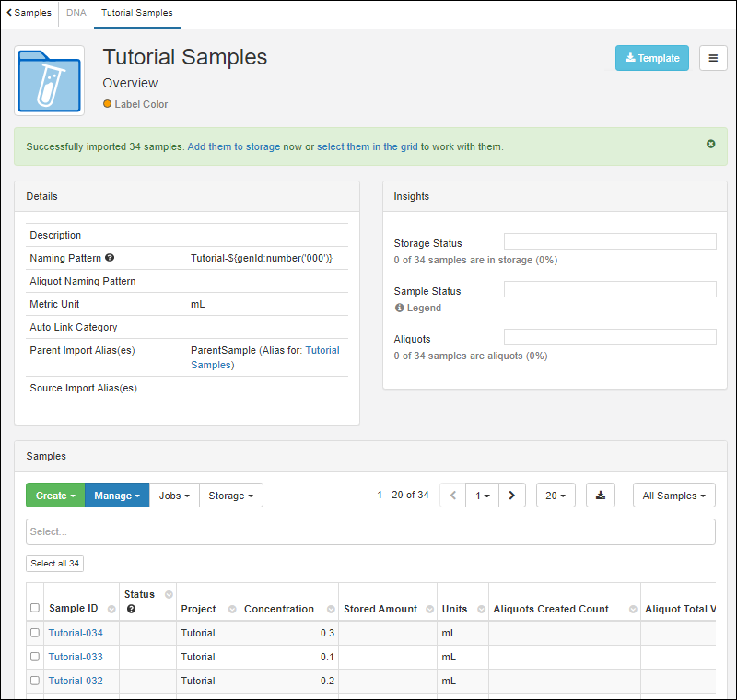Expand the Manage dropdown menu
The height and width of the screenshot is (700, 737).
(117, 496)
